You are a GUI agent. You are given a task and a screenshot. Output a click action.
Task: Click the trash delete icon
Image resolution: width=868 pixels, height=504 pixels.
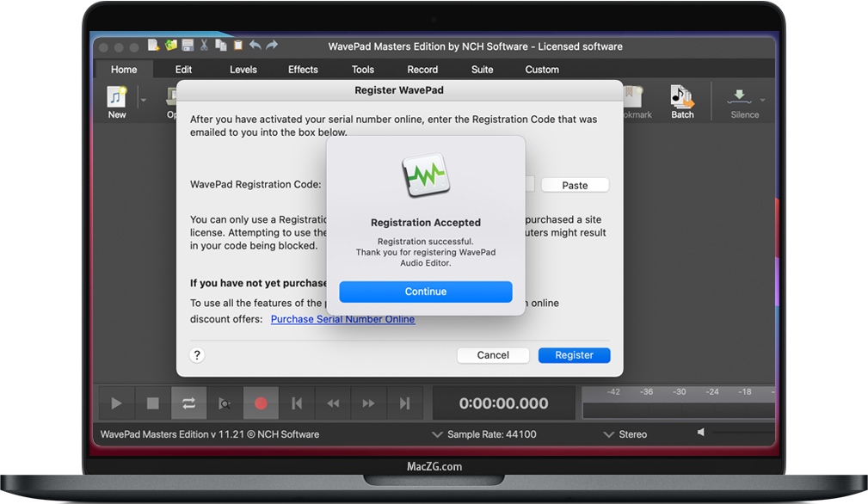pyautogui.click(x=238, y=46)
